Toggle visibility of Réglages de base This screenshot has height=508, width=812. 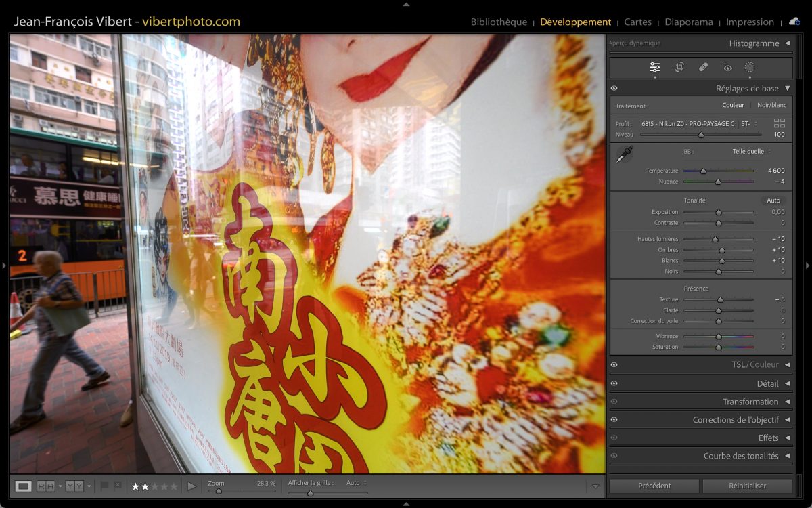614,89
